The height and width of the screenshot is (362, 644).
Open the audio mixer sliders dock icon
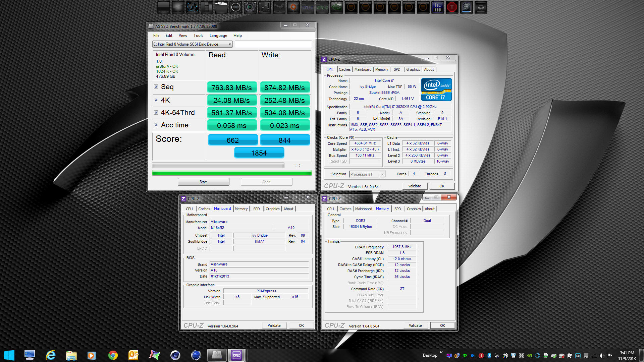pos(264,7)
